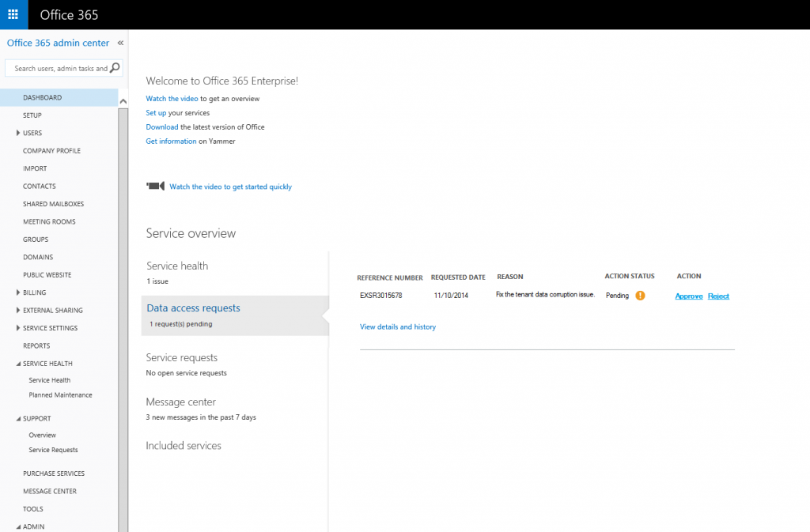The image size is (810, 532).
Task: Open the Office 365 app launcher grid
Action: pos(13,14)
